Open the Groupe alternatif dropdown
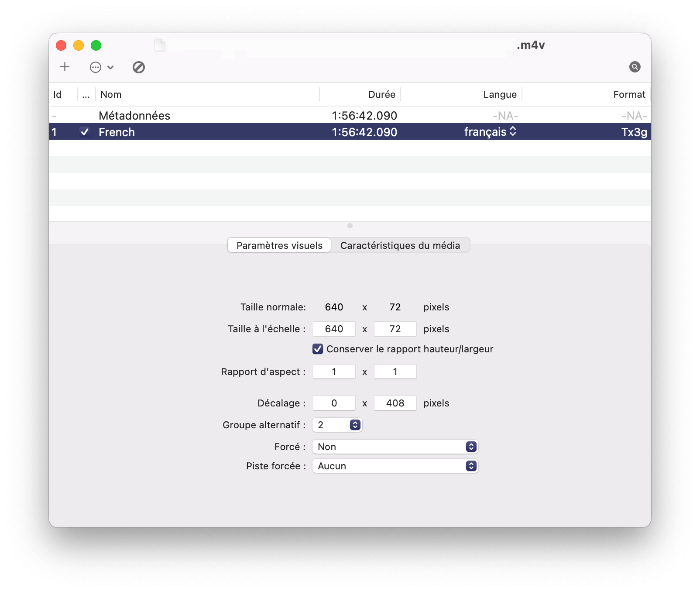This screenshot has height=592, width=700. [337, 425]
